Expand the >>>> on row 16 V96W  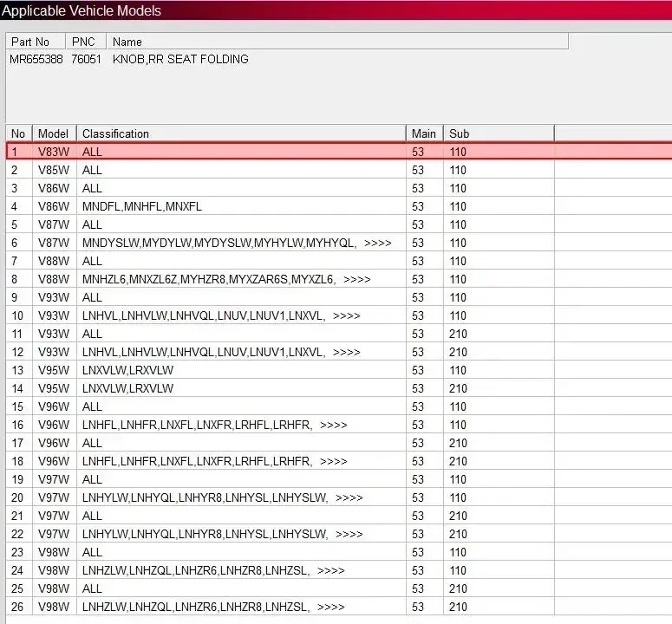pos(334,426)
